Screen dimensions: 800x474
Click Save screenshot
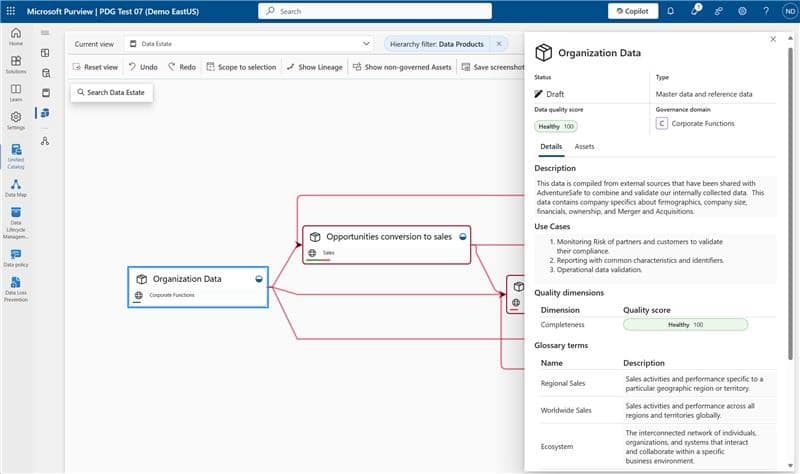pyautogui.click(x=493, y=67)
